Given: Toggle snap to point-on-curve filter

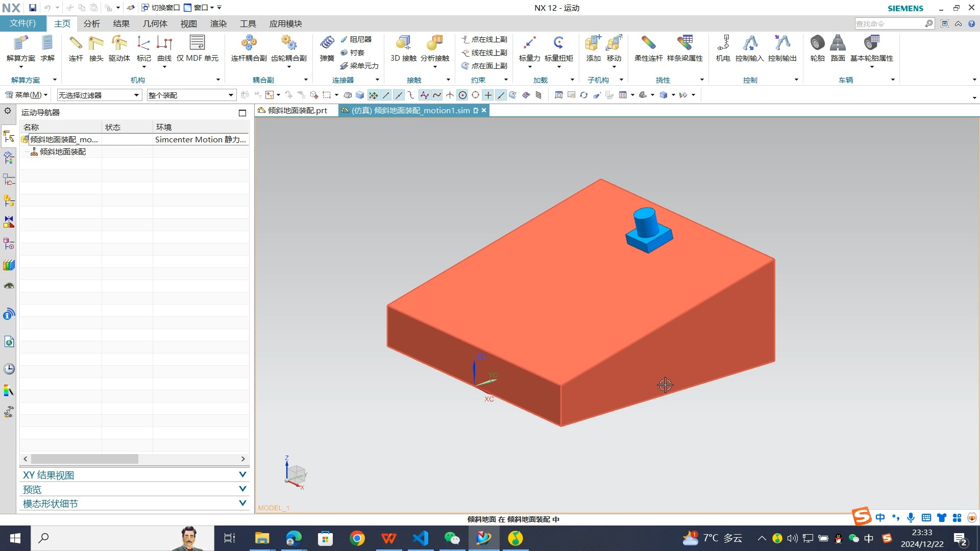Looking at the screenshot, I should [501, 95].
